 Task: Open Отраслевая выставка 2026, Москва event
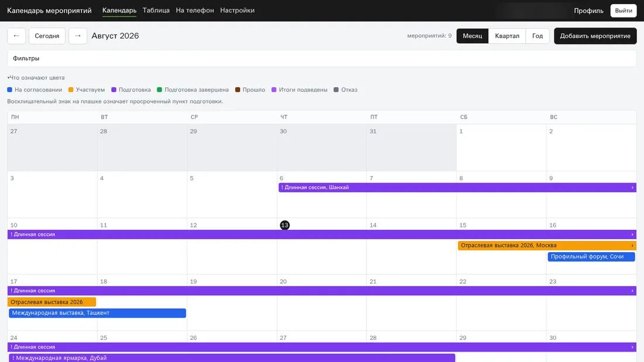point(547,246)
